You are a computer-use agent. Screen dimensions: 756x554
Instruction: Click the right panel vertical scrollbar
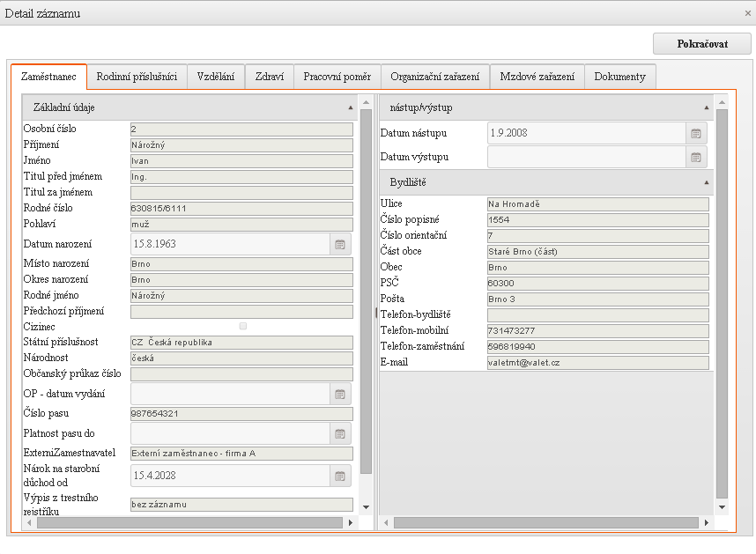click(x=723, y=304)
